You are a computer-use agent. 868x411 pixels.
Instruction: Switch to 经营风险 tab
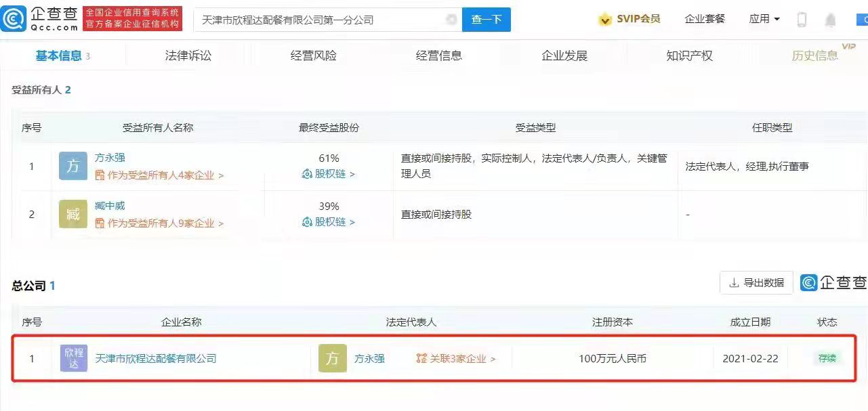pos(314,56)
